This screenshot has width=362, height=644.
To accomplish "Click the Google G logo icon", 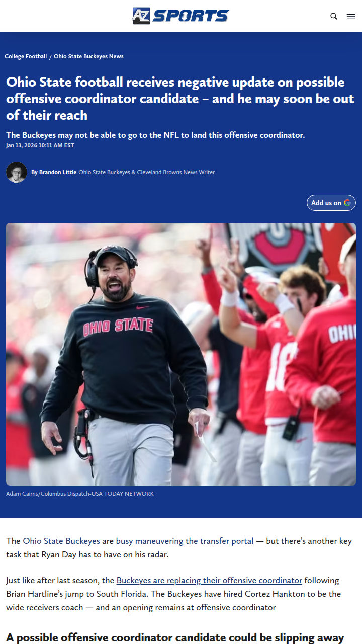I will point(347,203).
